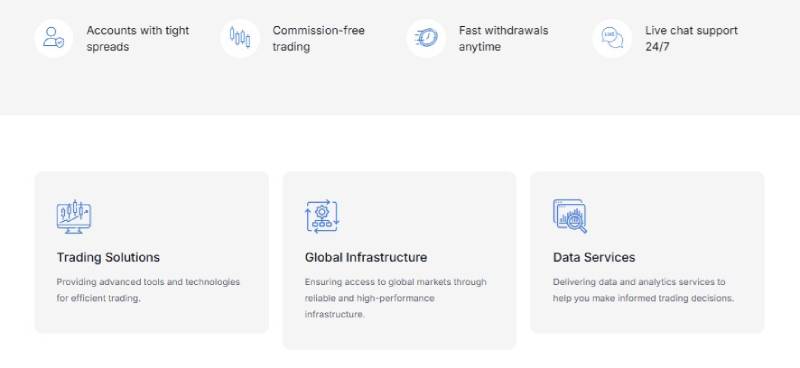Click the gear workflow icon in Global Infrastructure

322,217
